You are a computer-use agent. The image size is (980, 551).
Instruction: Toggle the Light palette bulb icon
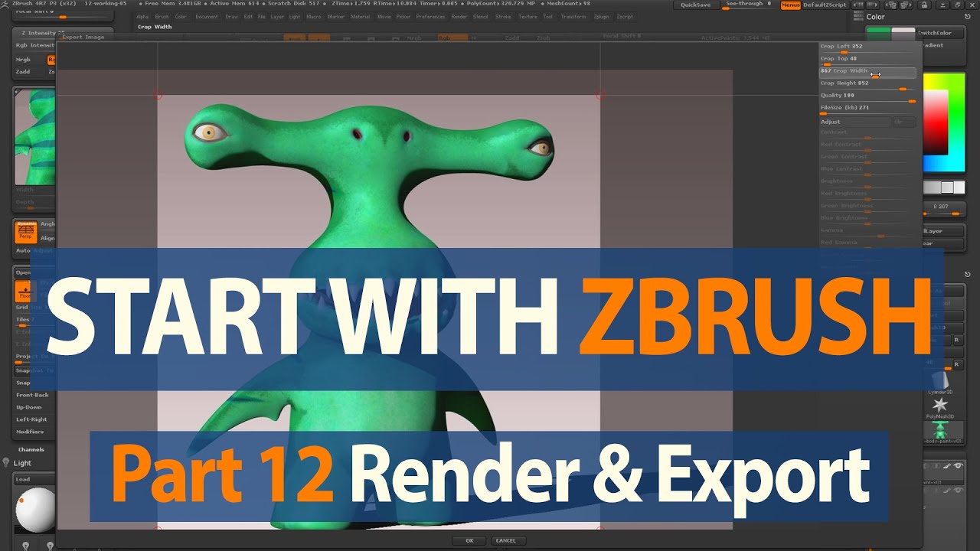[x=6, y=463]
